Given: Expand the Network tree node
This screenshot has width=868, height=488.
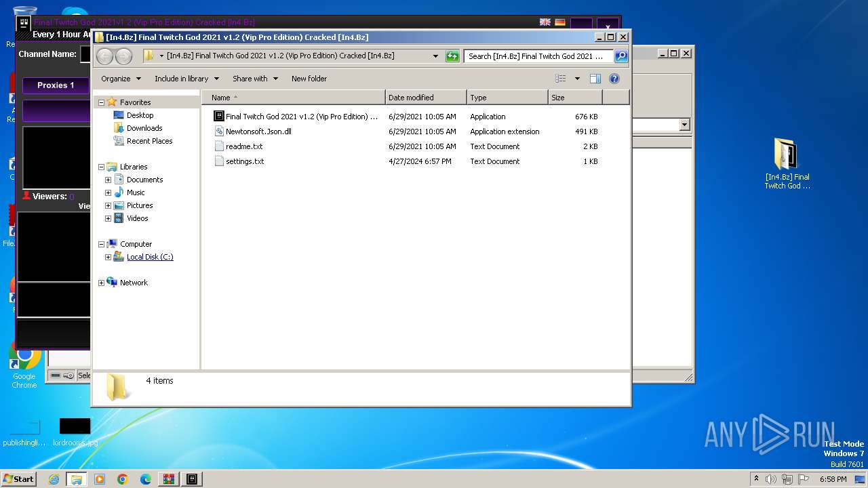Looking at the screenshot, I should pyautogui.click(x=102, y=283).
